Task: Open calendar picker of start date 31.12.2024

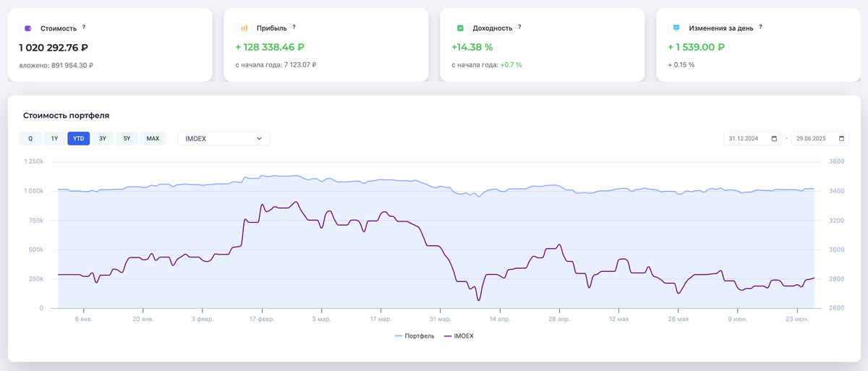Action: click(x=775, y=139)
